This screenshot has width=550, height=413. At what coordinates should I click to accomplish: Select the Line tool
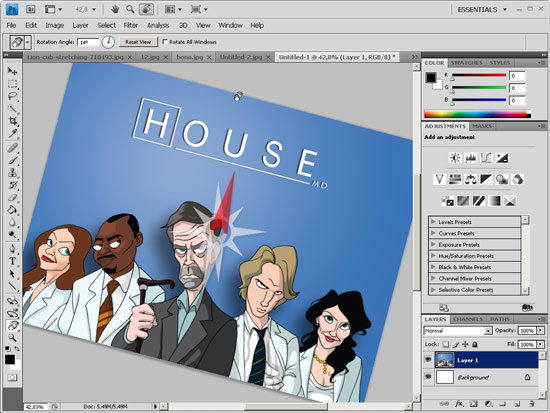13,286
